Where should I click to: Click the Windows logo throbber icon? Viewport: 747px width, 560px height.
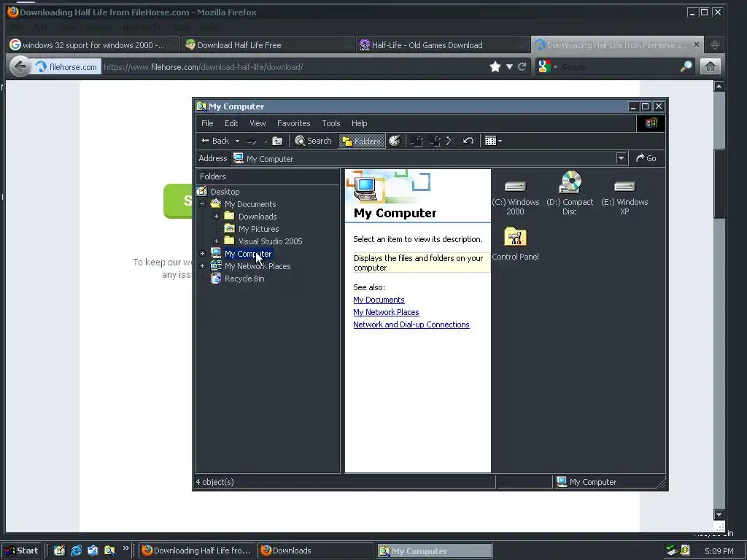[651, 123]
